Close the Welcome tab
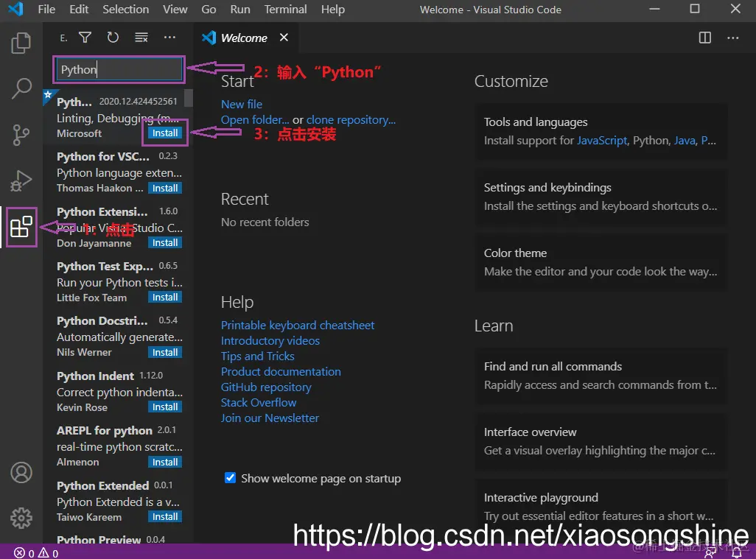 pos(284,37)
